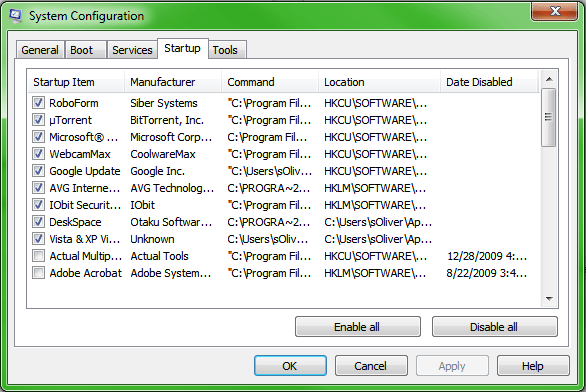The width and height of the screenshot is (586, 392).
Task: Click DeskSpace row's C:\Users\sOliver\Ap... location
Action: 378,222
